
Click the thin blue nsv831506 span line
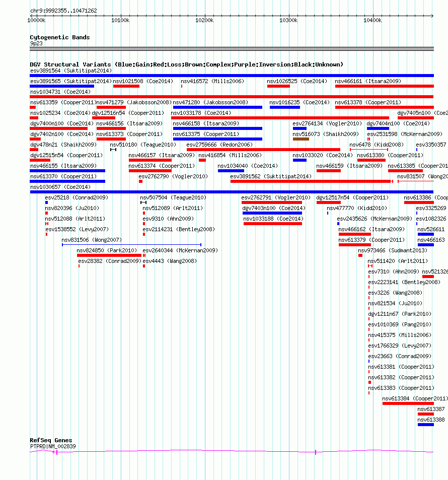pyautogui.click(x=131, y=245)
